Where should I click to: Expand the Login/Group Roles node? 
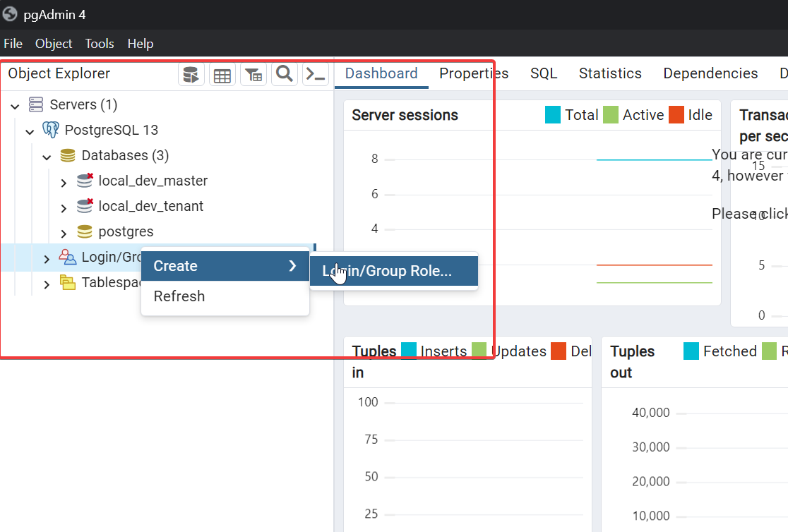[x=47, y=259]
